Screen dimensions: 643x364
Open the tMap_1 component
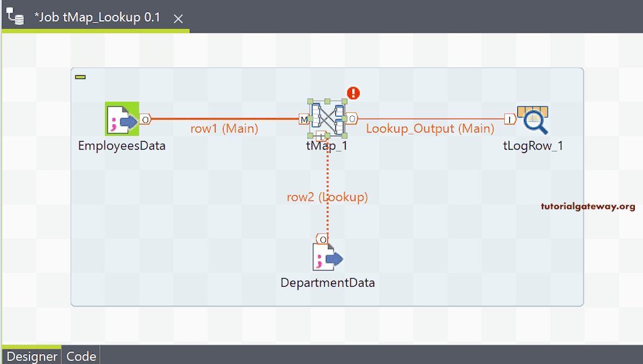(327, 117)
